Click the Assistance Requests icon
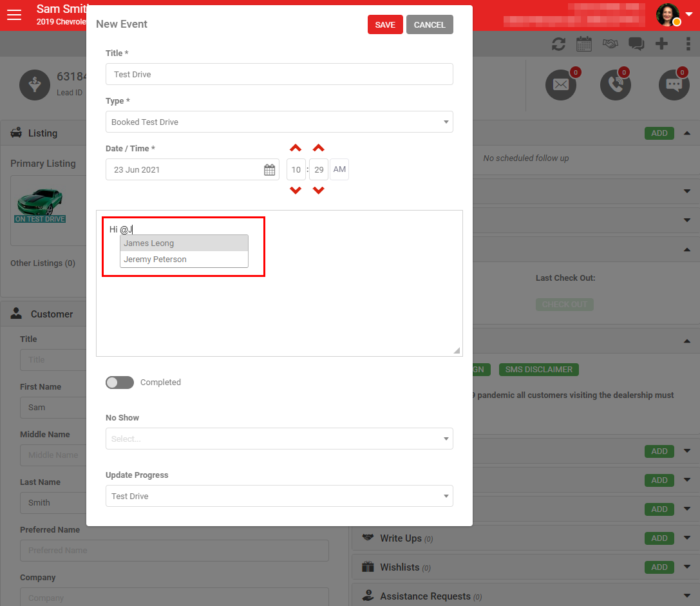Image resolution: width=700 pixels, height=606 pixels. coord(368,595)
